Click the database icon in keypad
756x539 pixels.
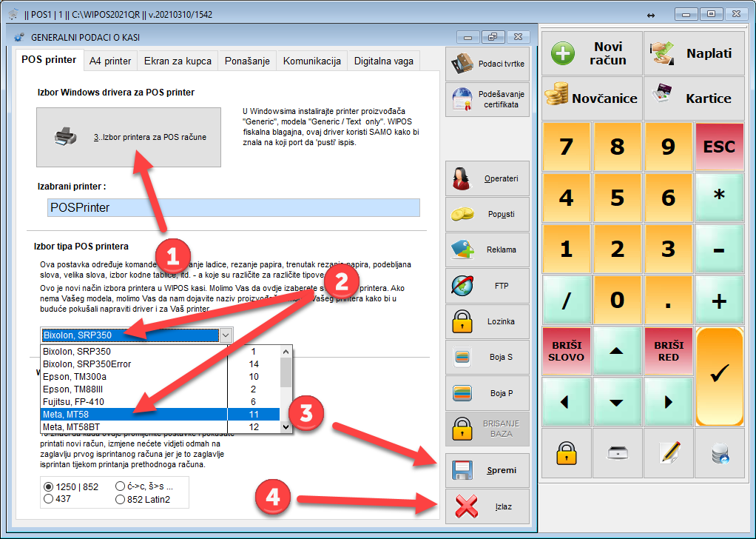[720, 454]
